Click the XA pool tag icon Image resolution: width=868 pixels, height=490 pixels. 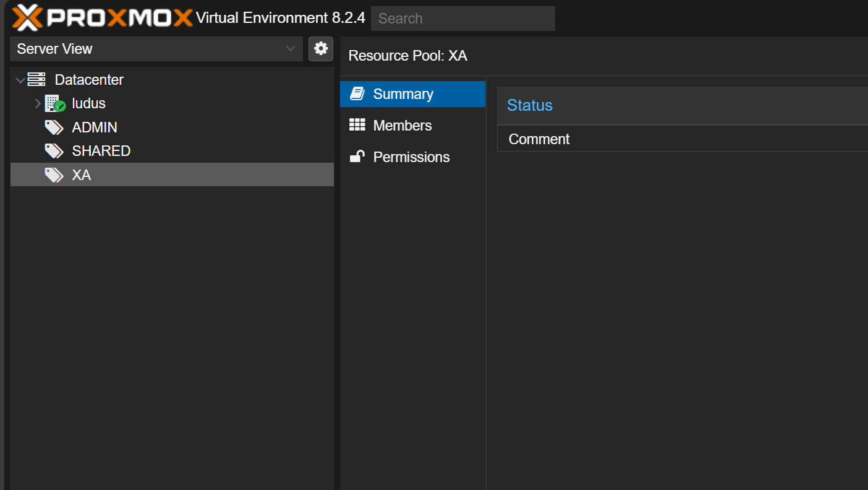click(54, 175)
